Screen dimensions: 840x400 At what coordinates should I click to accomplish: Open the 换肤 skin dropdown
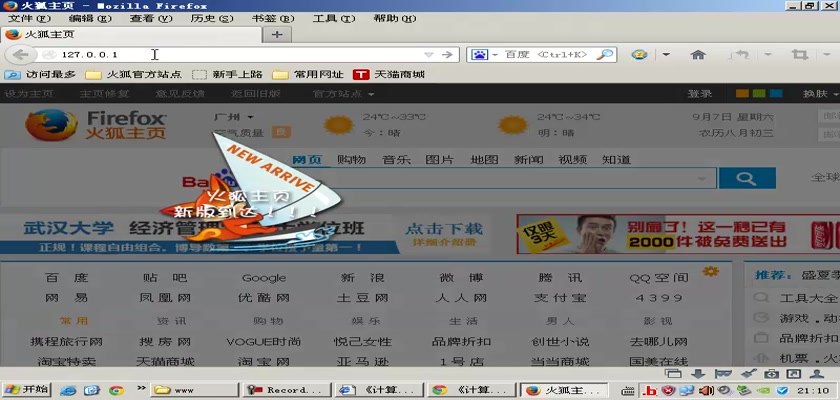[x=820, y=94]
